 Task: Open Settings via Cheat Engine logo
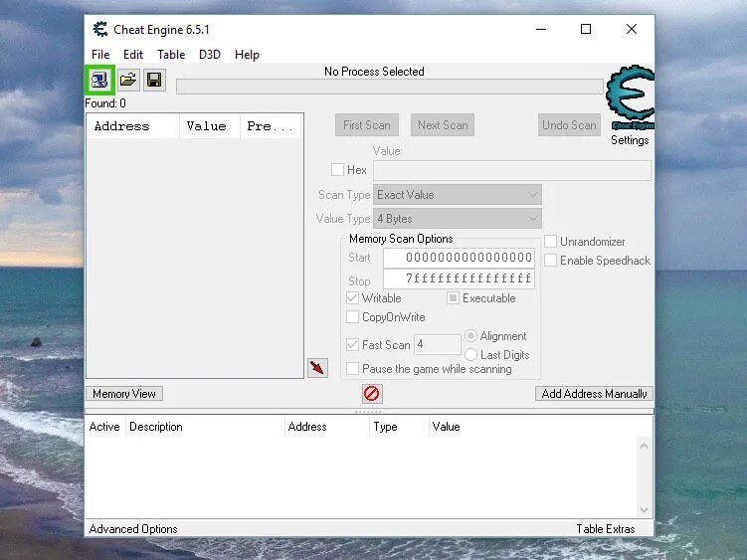pos(630,97)
